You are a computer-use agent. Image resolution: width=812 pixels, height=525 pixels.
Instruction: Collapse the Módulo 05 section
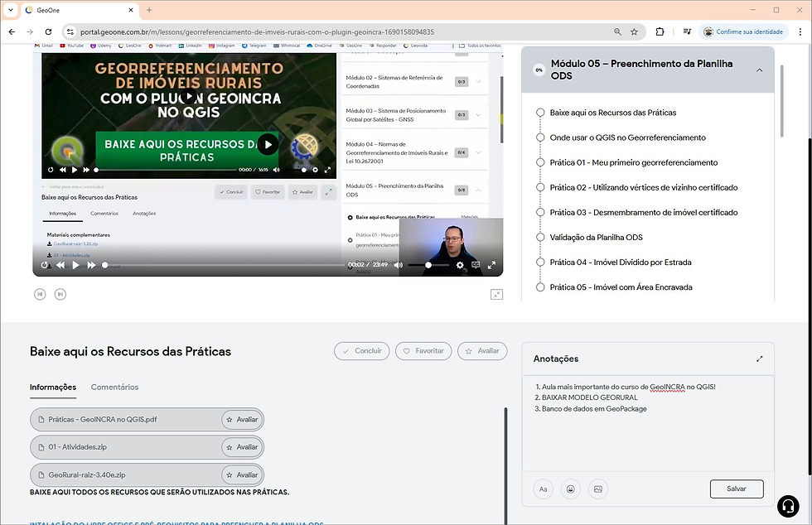pyautogui.click(x=759, y=70)
